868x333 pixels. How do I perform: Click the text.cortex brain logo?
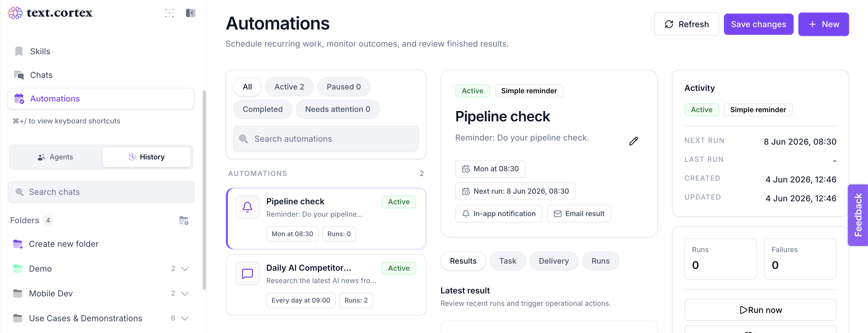pyautogui.click(x=15, y=13)
